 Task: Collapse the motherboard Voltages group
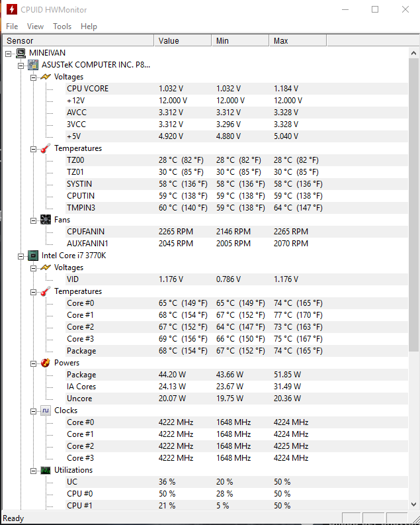(x=33, y=77)
